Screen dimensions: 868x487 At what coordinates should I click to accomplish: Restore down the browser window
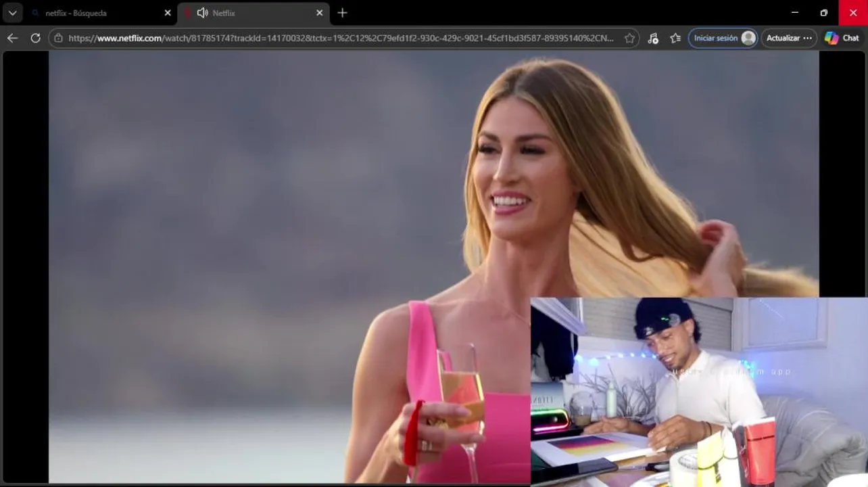coord(823,13)
